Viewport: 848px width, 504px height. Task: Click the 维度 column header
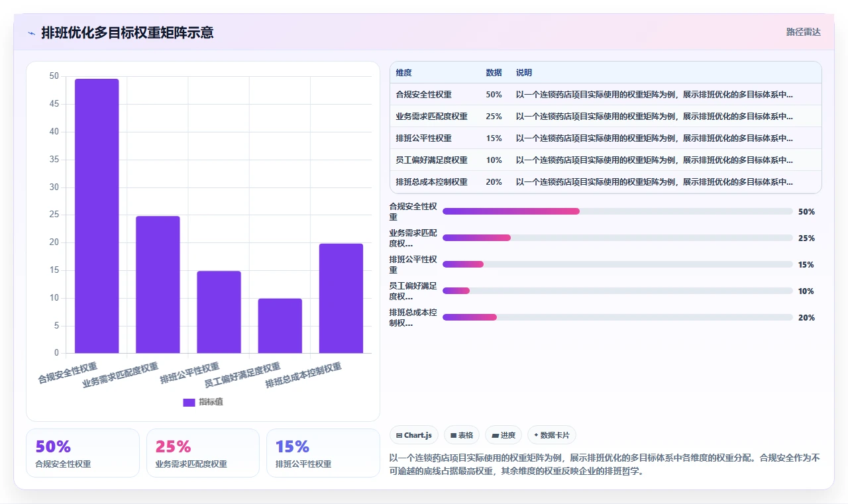tap(403, 73)
